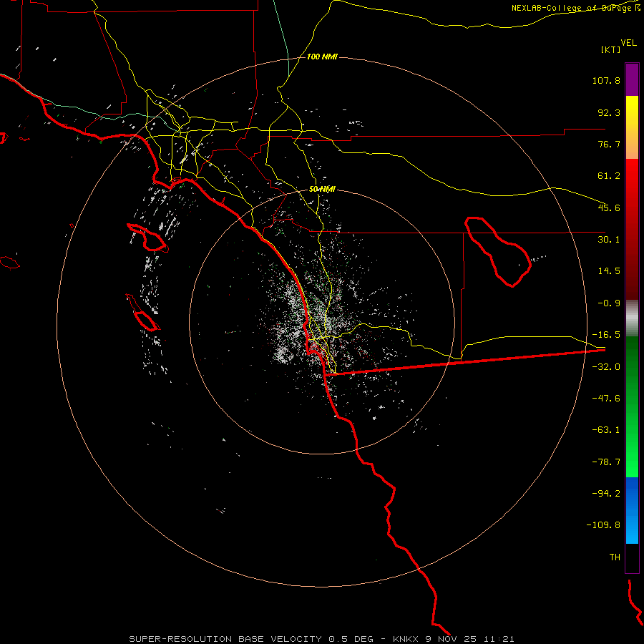Click the 61.2 velocity scale value
644x644 pixels.
point(609,176)
